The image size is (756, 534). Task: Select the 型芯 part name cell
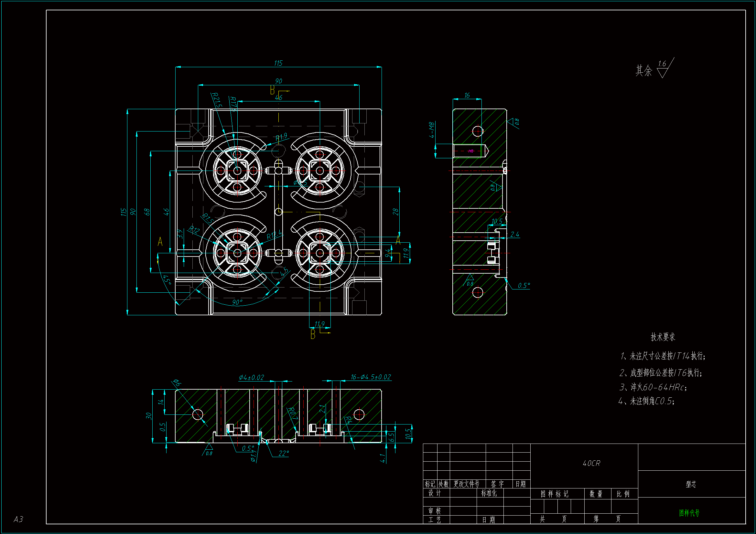point(691,484)
